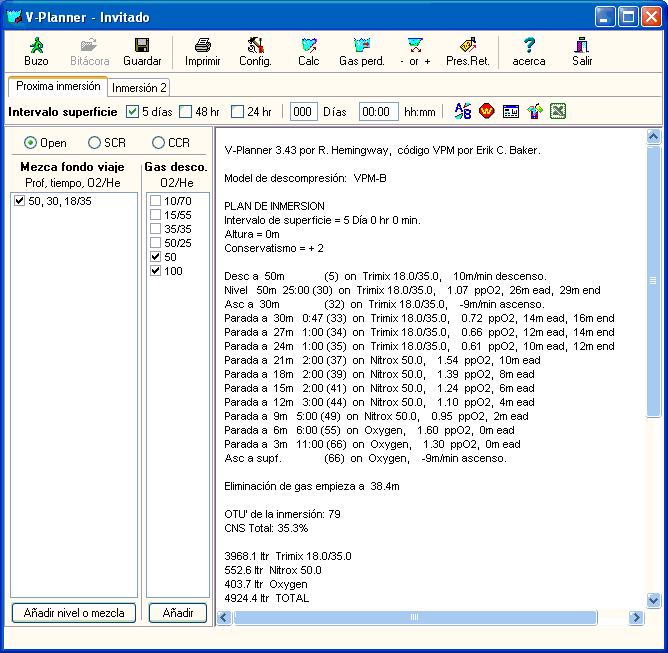Switch to the Inmersión 2 tab
This screenshot has width=668, height=653.
tap(139, 88)
